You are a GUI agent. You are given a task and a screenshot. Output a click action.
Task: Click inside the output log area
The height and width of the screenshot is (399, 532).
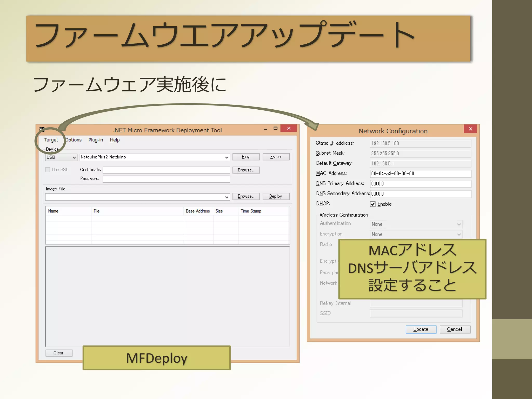(168, 296)
